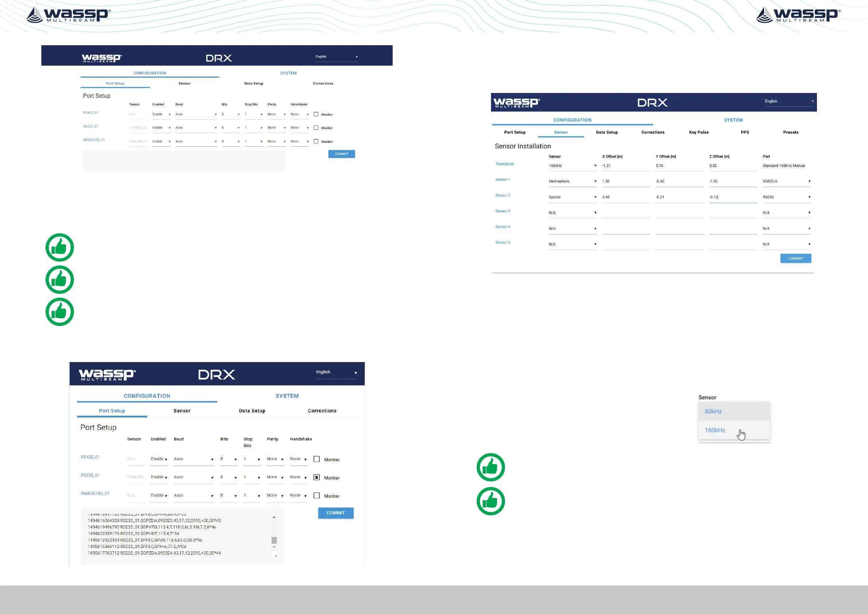Click the DRX logo in the Sensor Installation header
868x614 pixels.
click(652, 103)
